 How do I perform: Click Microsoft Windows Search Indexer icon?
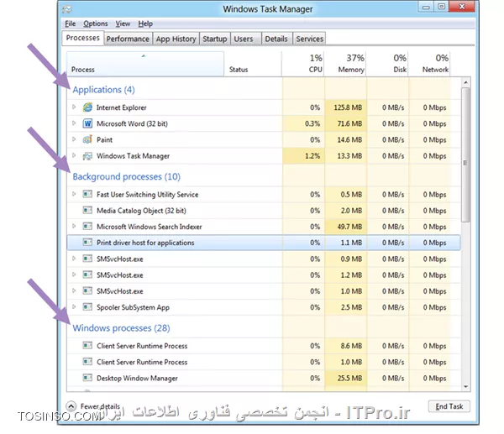87,227
